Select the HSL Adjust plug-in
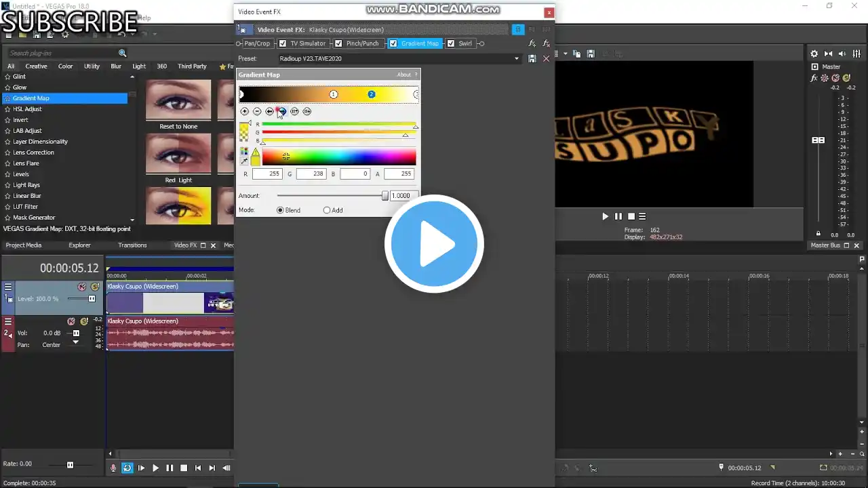 pos(27,109)
